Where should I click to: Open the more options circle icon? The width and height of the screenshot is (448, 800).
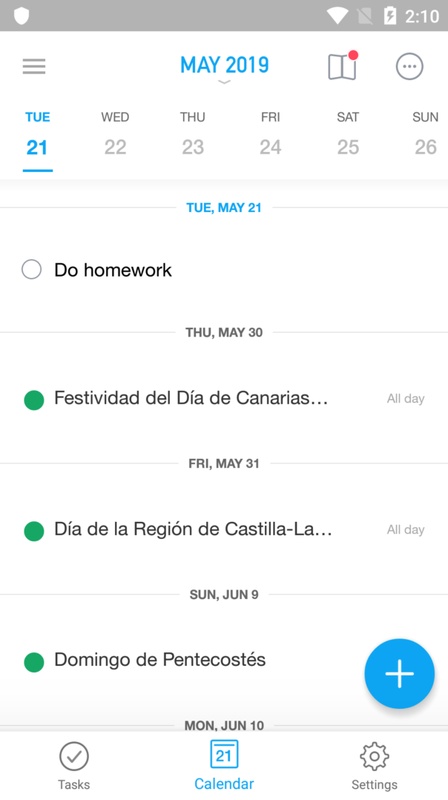click(x=410, y=66)
